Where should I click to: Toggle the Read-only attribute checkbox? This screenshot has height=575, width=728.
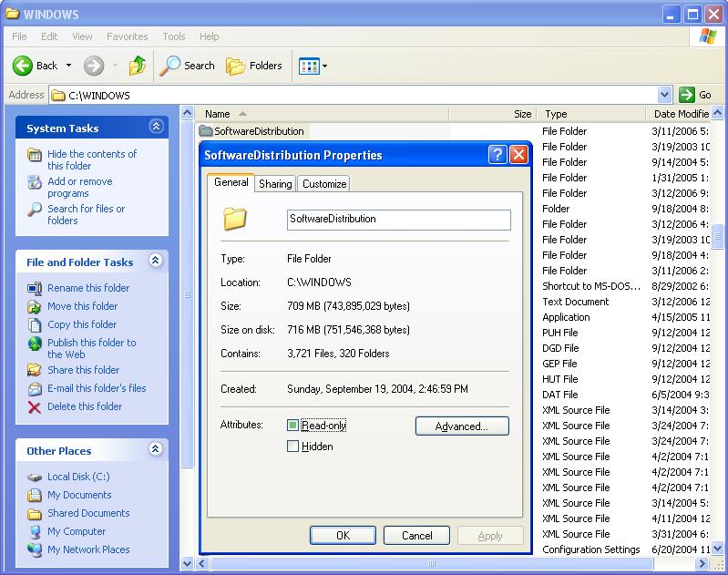coord(292,425)
